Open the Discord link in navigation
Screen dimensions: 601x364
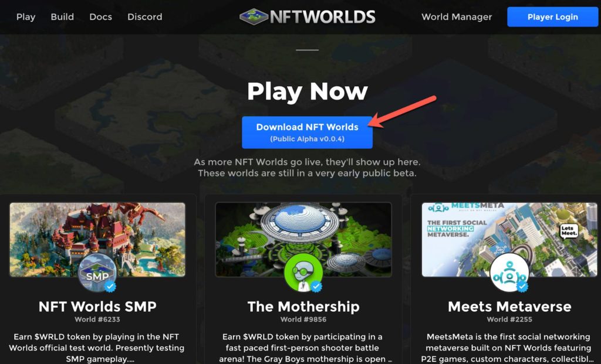tap(144, 17)
